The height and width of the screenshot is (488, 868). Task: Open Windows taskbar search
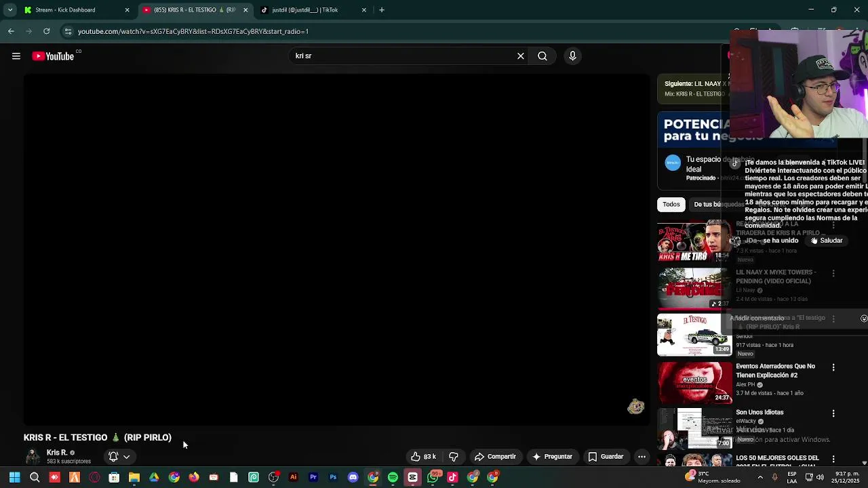click(x=35, y=478)
